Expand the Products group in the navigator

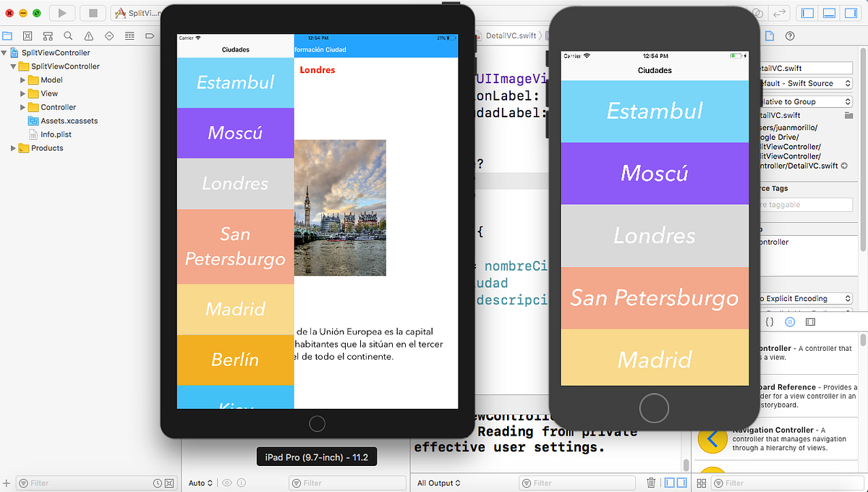coord(12,148)
